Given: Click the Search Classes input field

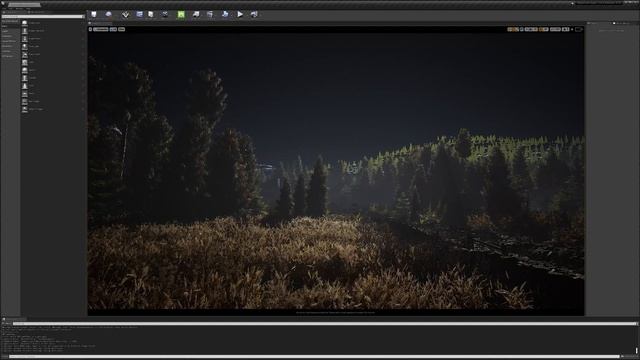Looking at the screenshot, I should 43,17.
